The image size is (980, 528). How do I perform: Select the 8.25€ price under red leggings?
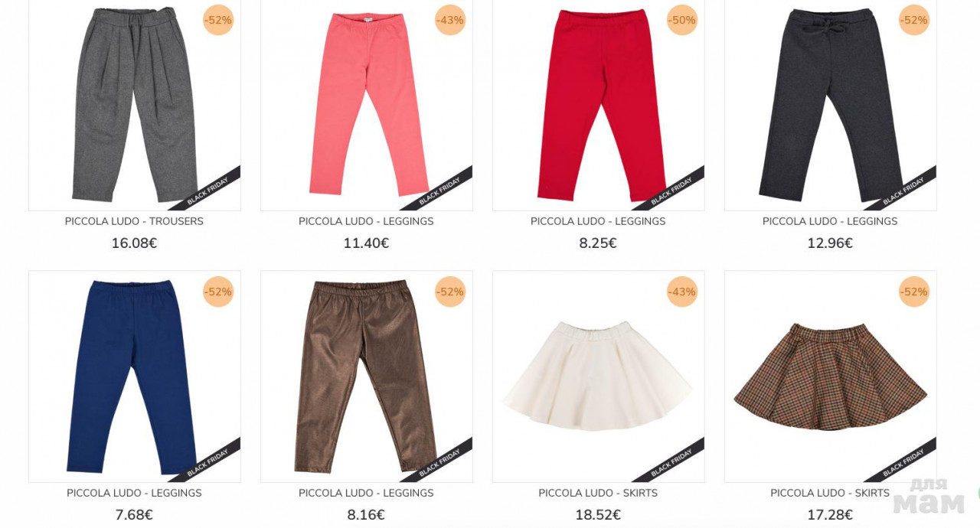pyautogui.click(x=598, y=243)
